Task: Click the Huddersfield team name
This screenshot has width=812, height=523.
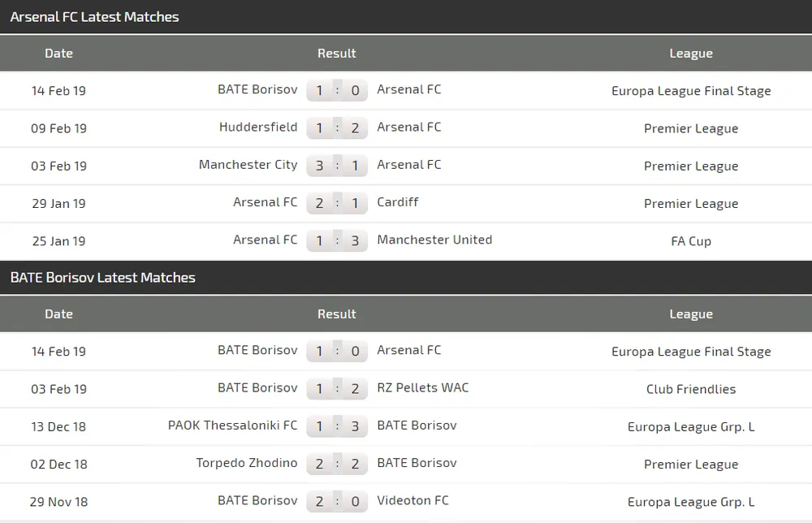Action: coord(258,128)
